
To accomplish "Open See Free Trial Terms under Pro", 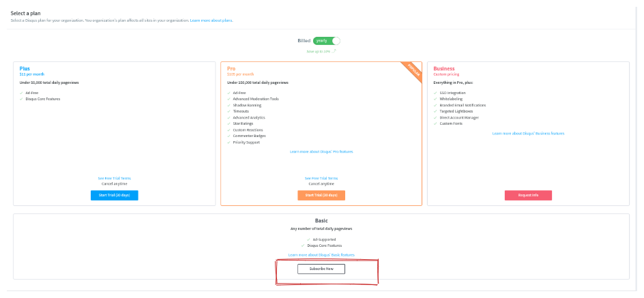I will [x=321, y=178].
